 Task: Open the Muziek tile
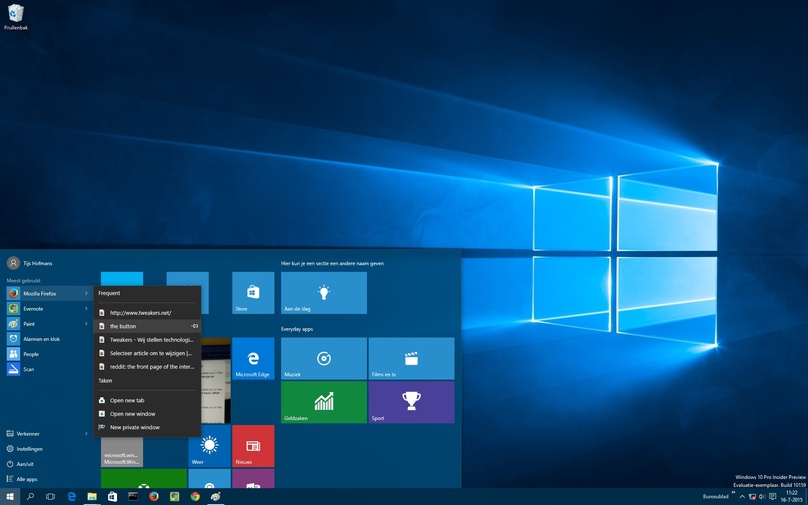pos(324,359)
